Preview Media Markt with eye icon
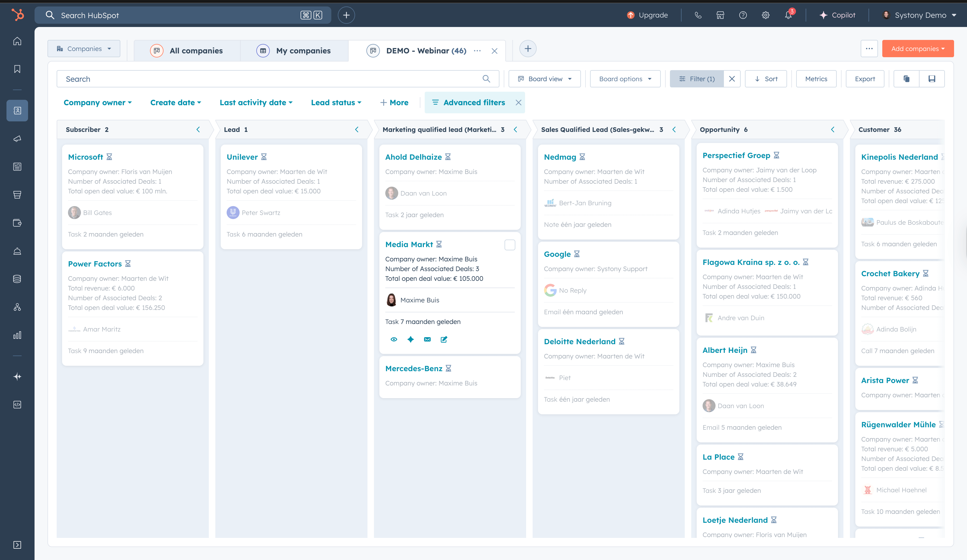Image resolution: width=967 pixels, height=560 pixels. click(394, 339)
